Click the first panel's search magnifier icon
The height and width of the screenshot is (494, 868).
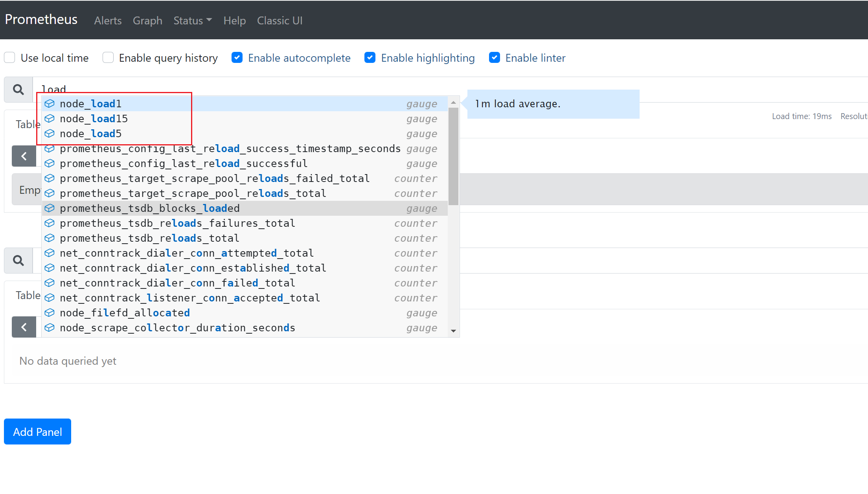18,90
